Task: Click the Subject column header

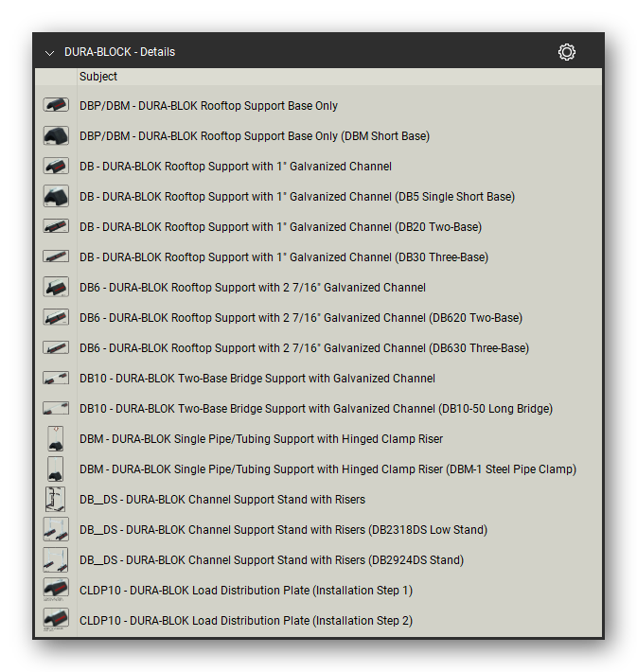Action: click(x=98, y=77)
